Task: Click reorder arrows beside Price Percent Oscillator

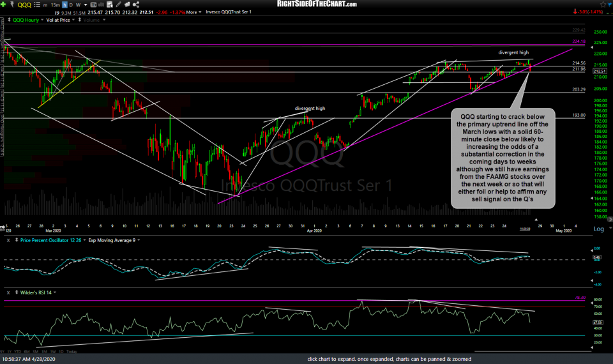Action: [x=17, y=240]
